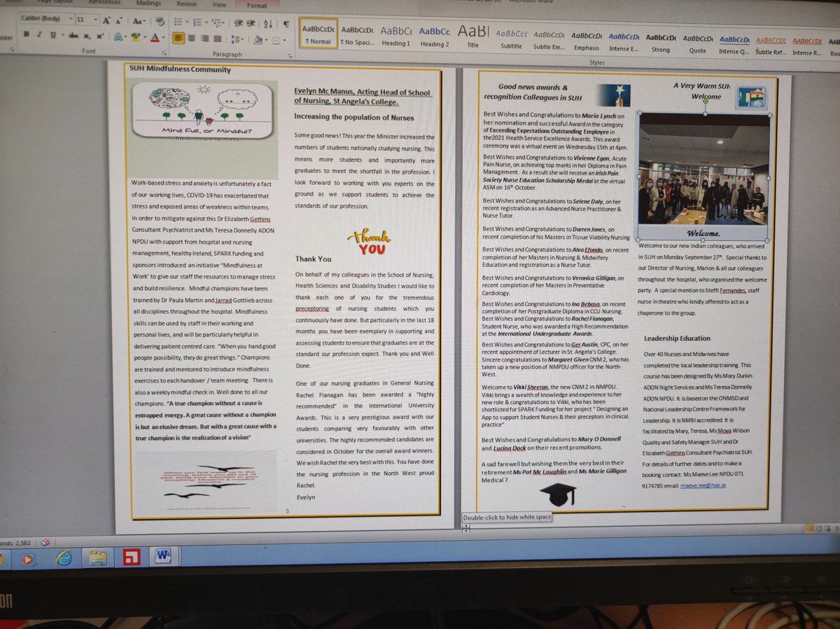Viewport: 840px width, 629px height.
Task: Toggle Subscript formatting
Action: click(87, 36)
